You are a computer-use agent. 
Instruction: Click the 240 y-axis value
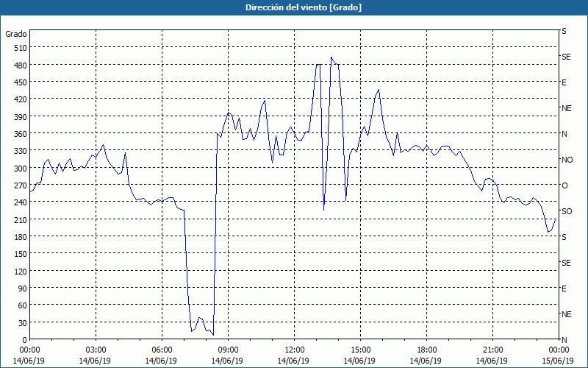point(21,202)
